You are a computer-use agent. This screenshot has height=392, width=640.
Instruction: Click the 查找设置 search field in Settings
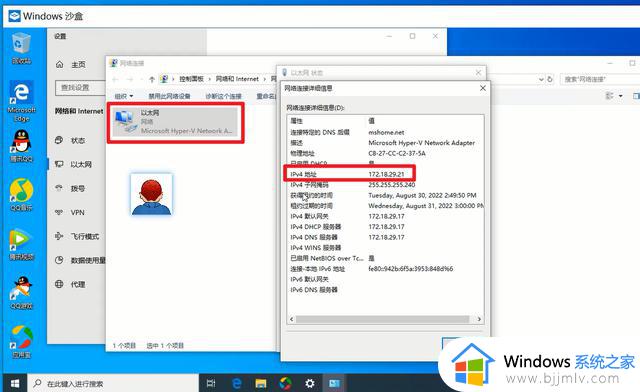[80, 87]
